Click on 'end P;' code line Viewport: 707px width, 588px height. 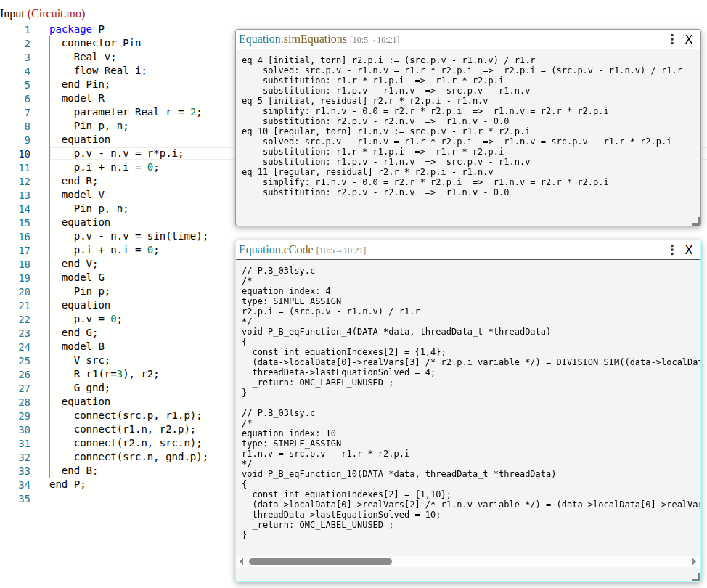[x=68, y=484]
